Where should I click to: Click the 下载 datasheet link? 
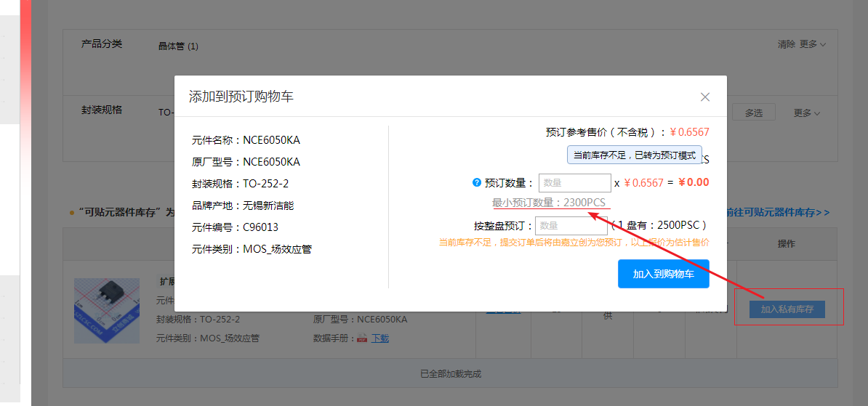point(380,338)
